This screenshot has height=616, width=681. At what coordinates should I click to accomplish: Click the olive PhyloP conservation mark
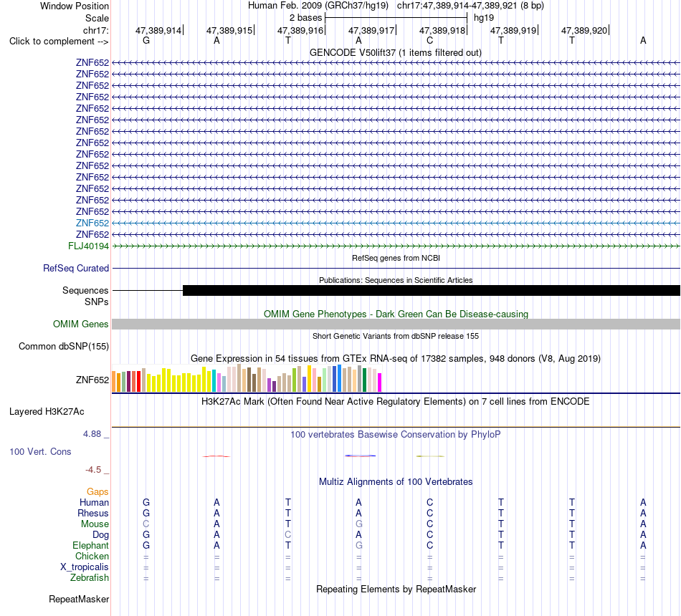click(430, 456)
